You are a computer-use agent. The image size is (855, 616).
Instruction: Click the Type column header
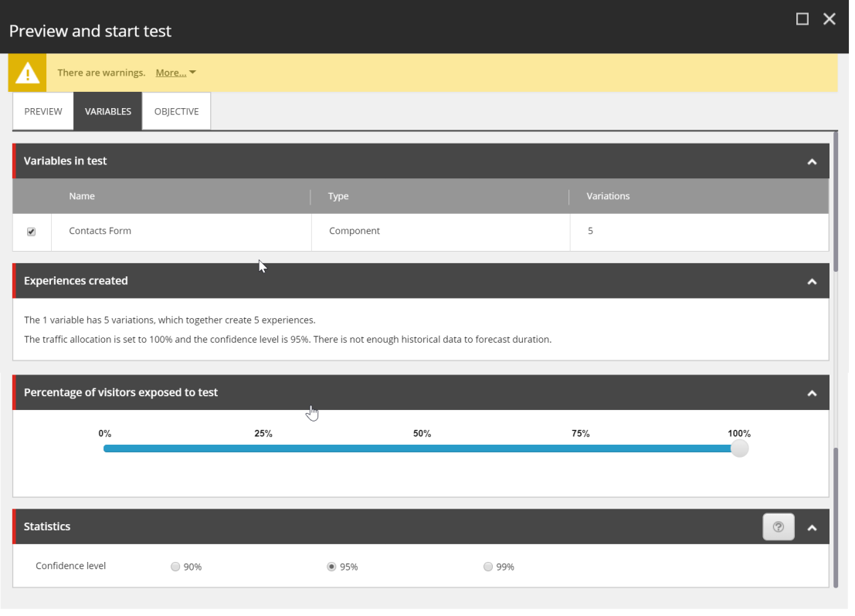338,196
